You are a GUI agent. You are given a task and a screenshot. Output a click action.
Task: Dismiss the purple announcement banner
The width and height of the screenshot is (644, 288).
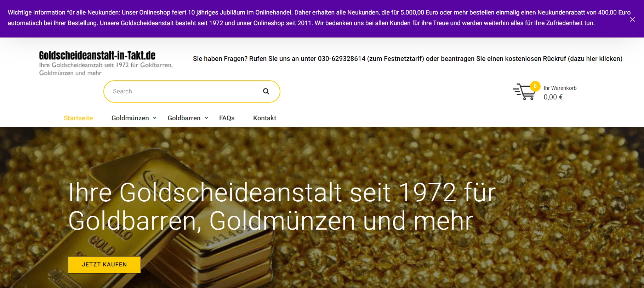point(632,19)
